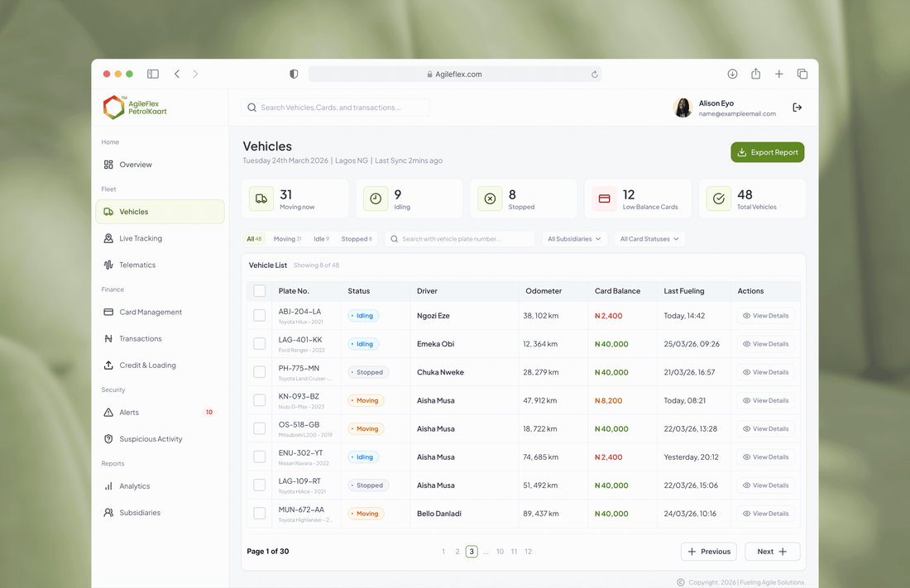Open Transactions in the sidebar
Screen dimensions: 910x588
coord(160,338)
